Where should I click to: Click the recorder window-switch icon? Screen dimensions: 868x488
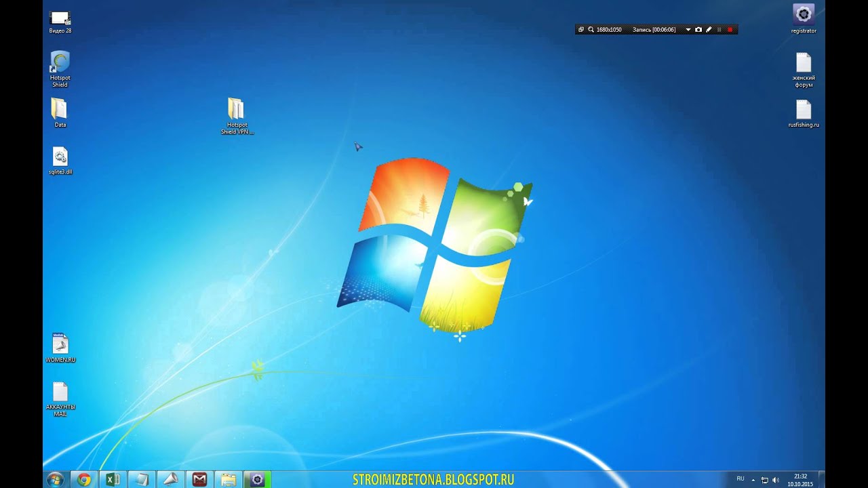pyautogui.click(x=581, y=30)
